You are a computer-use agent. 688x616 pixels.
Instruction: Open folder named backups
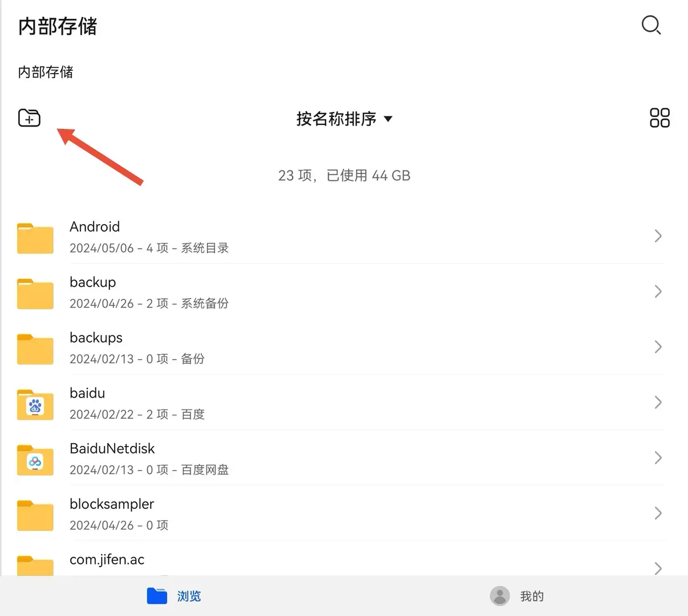[x=96, y=337]
